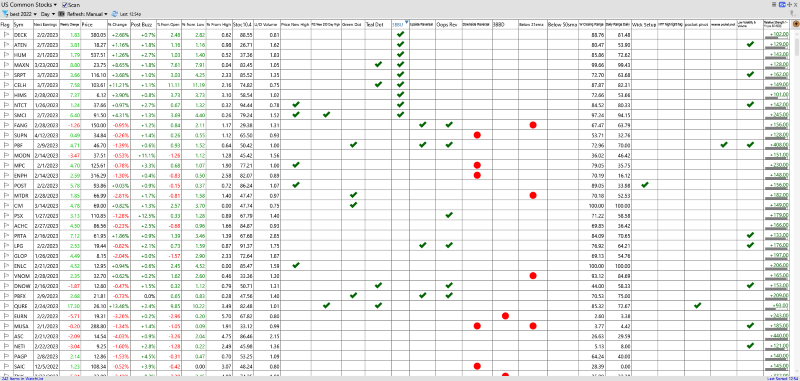This screenshot has width=800, height=381.
Task: Click the 3BBD column header
Action: click(x=505, y=24)
